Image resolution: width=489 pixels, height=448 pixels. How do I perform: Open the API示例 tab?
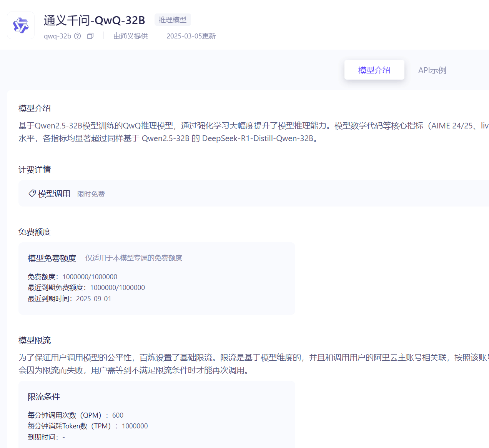(432, 70)
